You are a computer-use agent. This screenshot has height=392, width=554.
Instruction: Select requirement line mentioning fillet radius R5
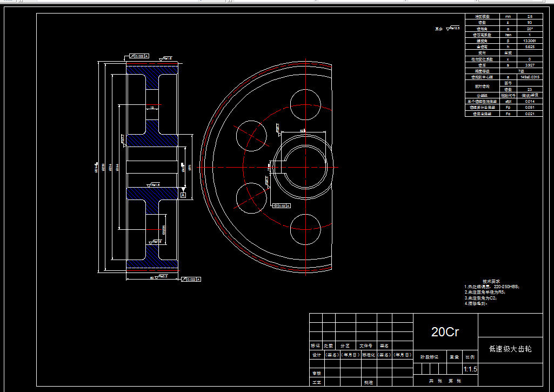point(485,293)
